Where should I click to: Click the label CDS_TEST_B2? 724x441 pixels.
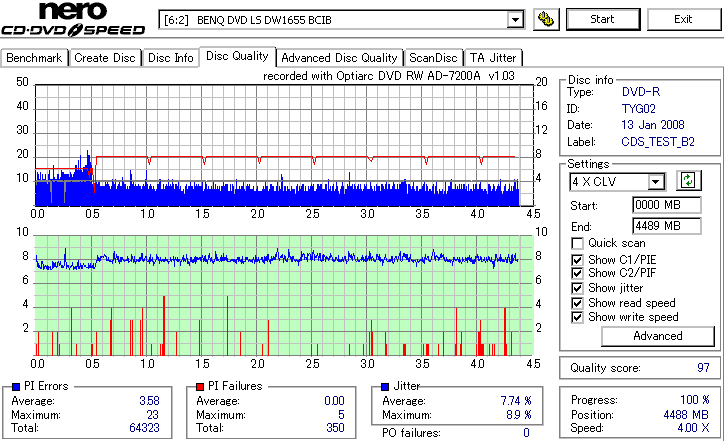point(658,142)
